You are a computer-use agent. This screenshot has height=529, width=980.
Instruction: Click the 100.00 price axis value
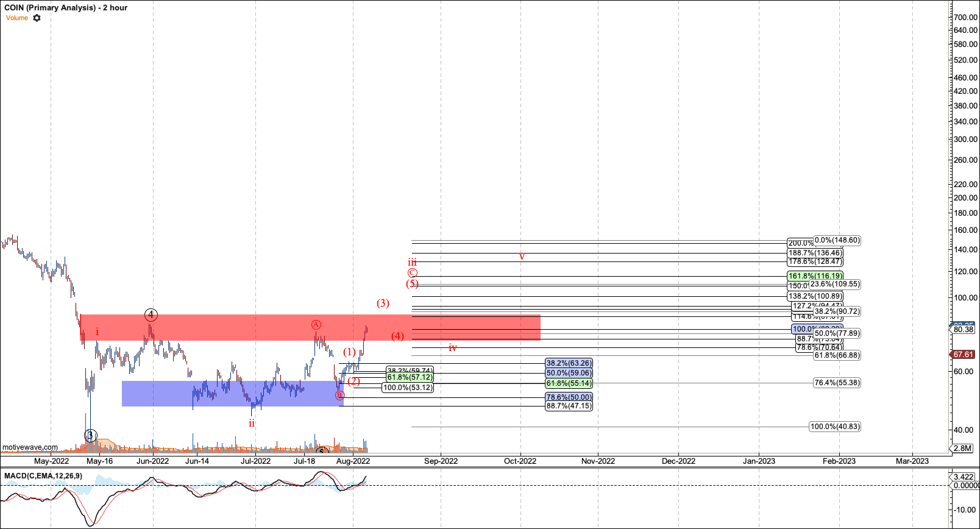965,297
